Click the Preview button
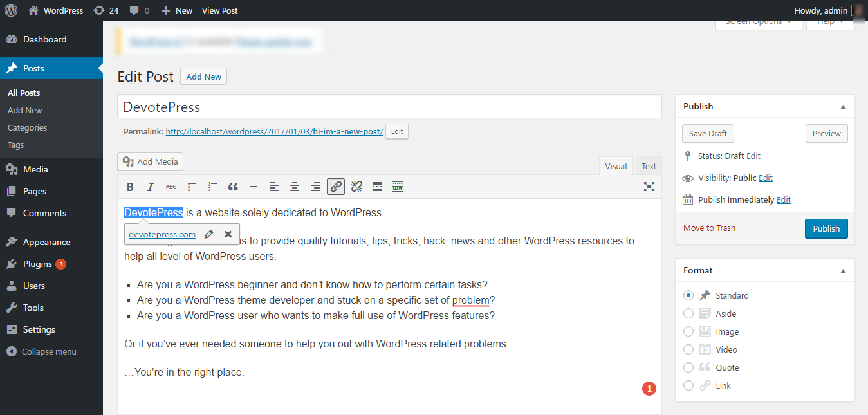Viewport: 868px width, 415px height. click(827, 133)
